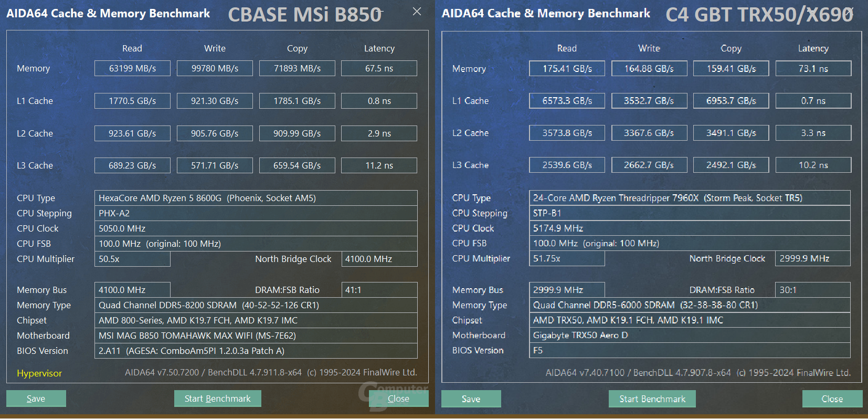Screen dimensions: 868x419
Task: Minimize the left AIDA64 window
Action: (x=379, y=12)
